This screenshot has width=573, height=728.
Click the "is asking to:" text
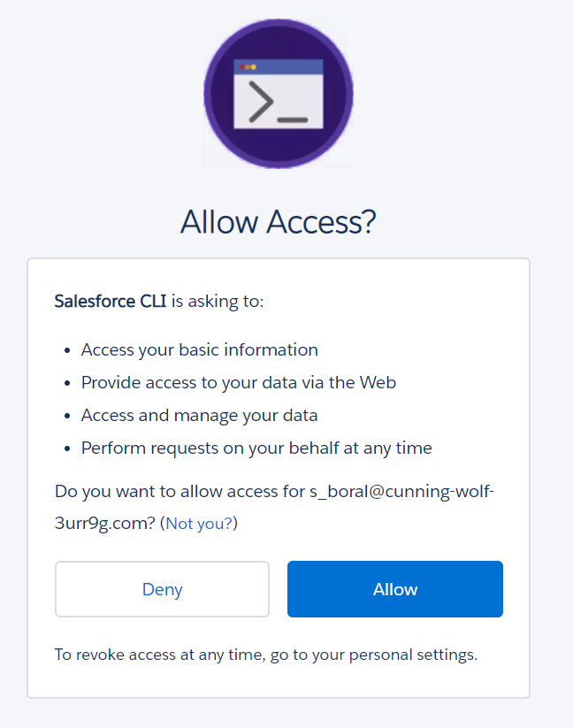point(217,302)
